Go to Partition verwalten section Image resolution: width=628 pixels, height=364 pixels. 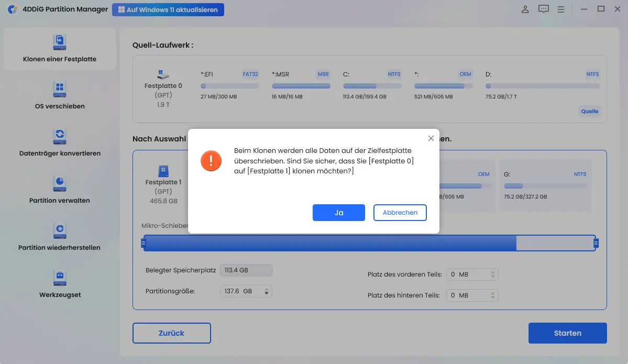(60, 190)
